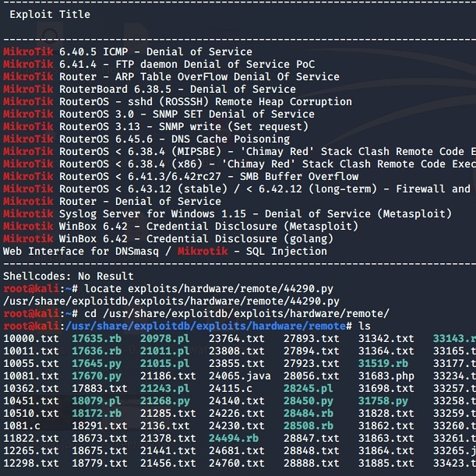The height and width of the screenshot is (476, 476).
Task: Click file name 21268.py
Action: click(x=165, y=400)
